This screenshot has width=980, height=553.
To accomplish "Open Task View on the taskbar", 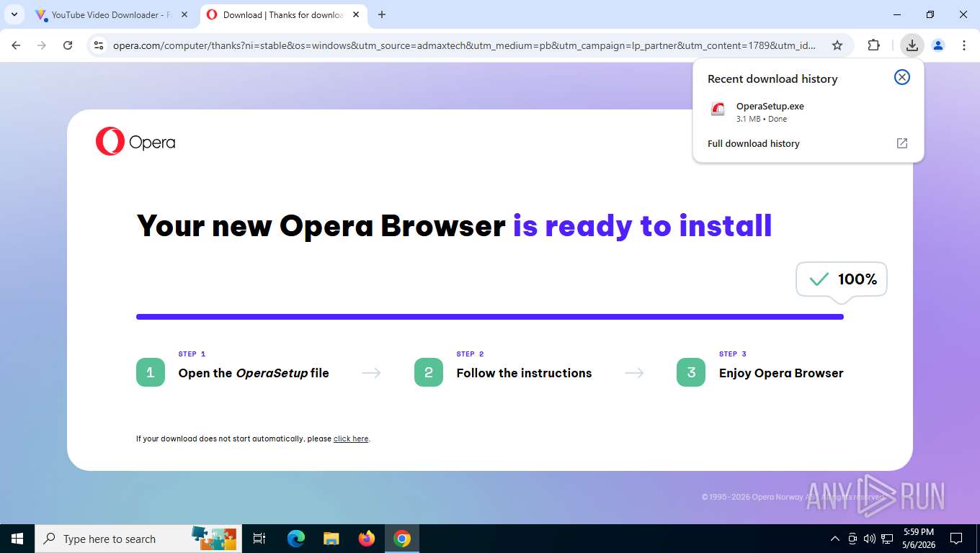I will [259, 539].
